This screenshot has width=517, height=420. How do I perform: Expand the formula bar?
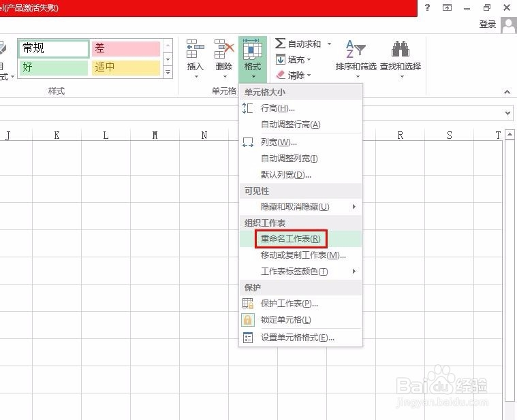pos(507,113)
